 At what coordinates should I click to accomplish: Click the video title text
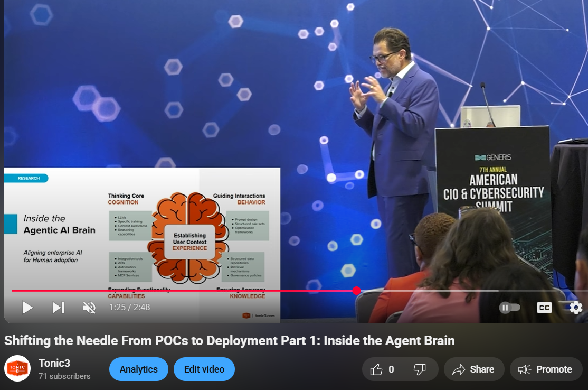point(230,341)
